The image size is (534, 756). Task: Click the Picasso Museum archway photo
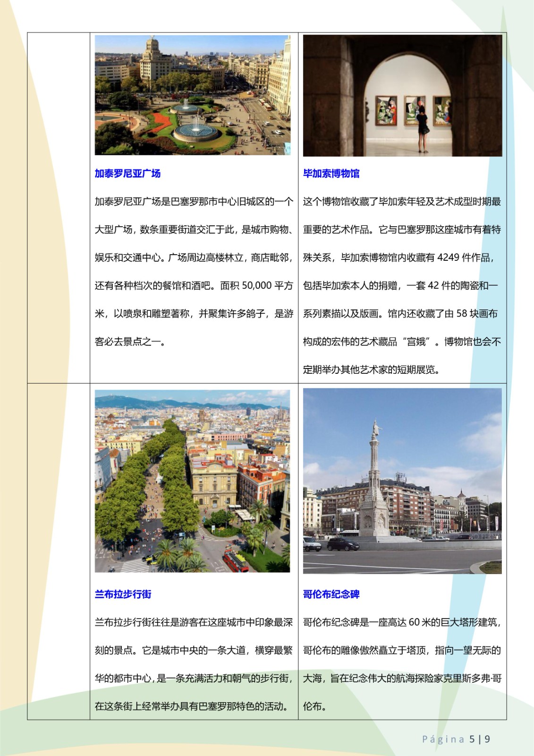(x=402, y=95)
